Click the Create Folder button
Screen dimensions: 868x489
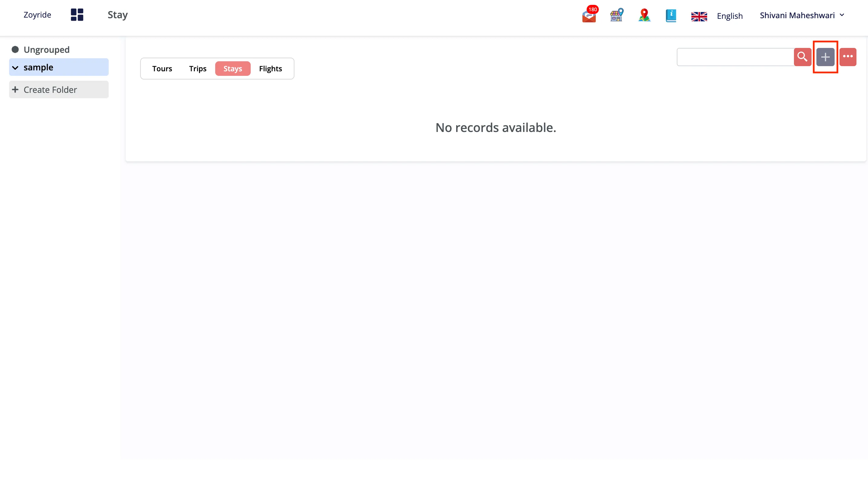[x=59, y=89]
